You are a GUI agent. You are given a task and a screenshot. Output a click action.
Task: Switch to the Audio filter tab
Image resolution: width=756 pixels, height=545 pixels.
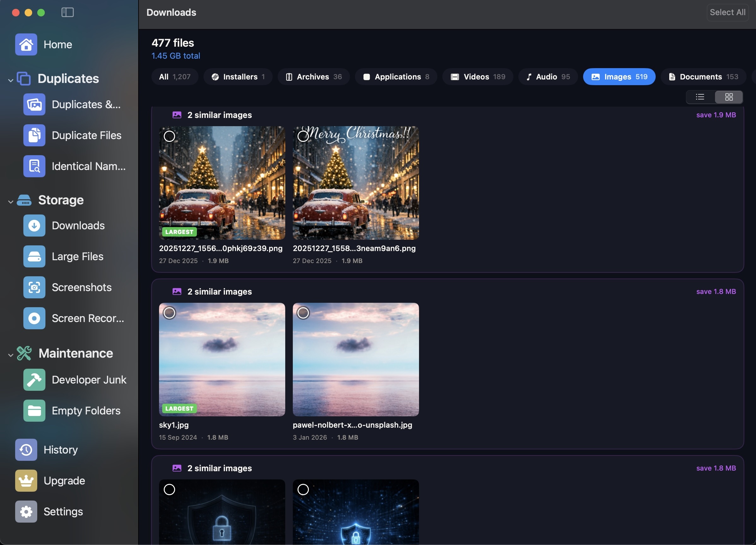[x=548, y=77]
